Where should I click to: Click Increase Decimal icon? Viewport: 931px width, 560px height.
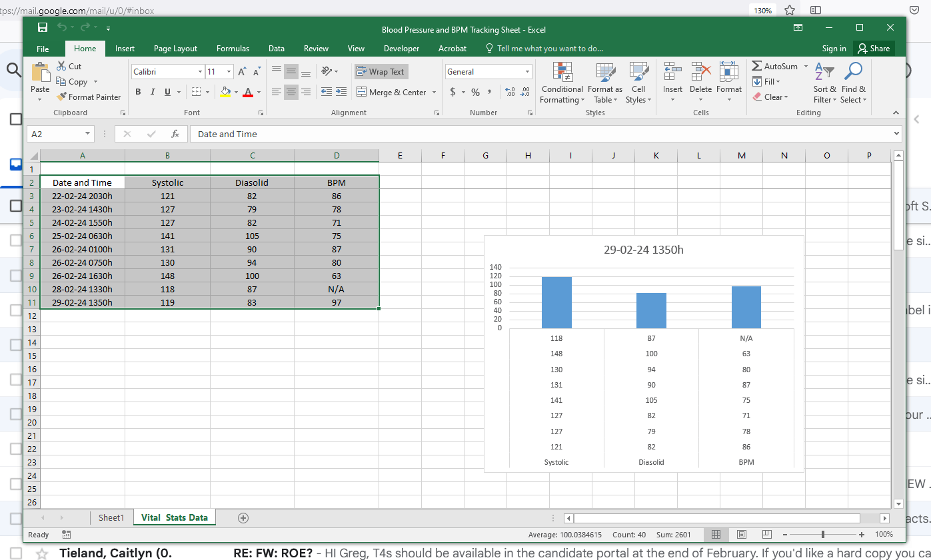coord(510,92)
